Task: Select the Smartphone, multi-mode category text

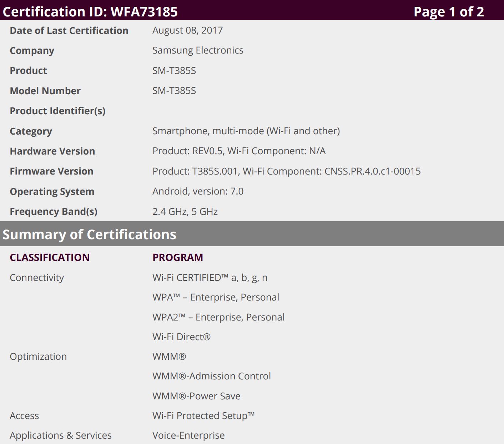Action: pyautogui.click(x=246, y=131)
